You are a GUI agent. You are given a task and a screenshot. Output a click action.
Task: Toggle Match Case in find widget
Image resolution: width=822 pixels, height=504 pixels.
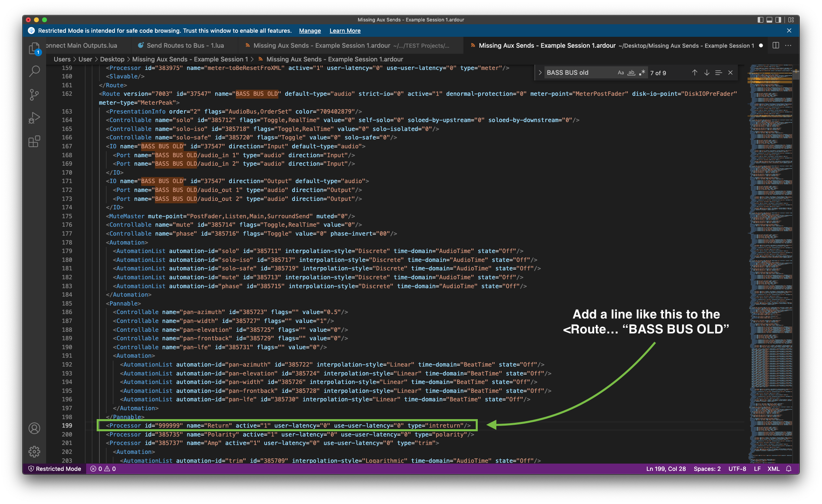(621, 73)
